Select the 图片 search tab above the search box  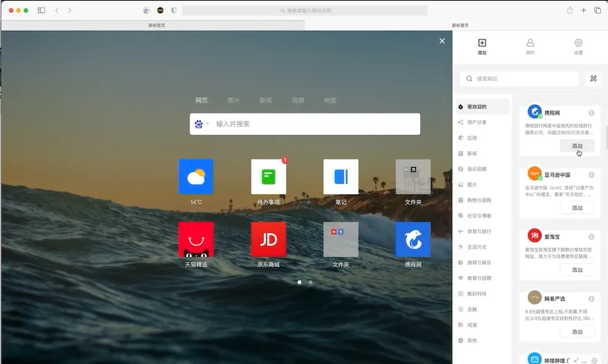[x=234, y=100]
